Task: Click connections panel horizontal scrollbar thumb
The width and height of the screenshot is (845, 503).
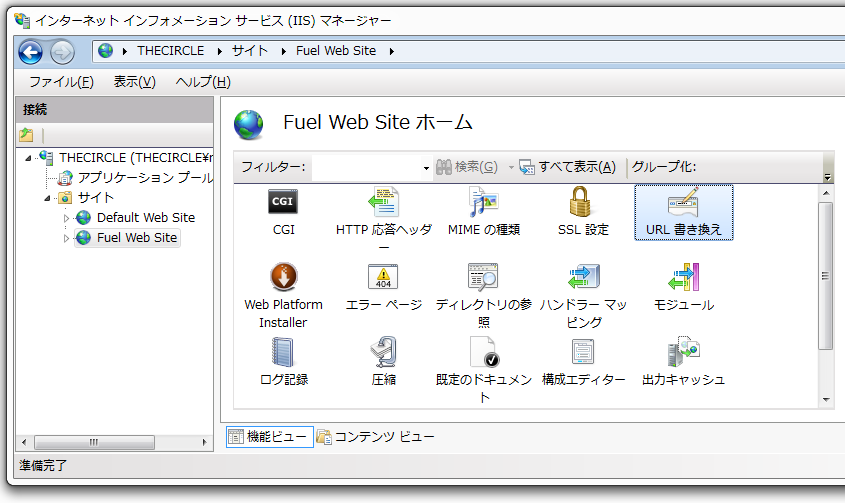Action: pyautogui.click(x=94, y=443)
